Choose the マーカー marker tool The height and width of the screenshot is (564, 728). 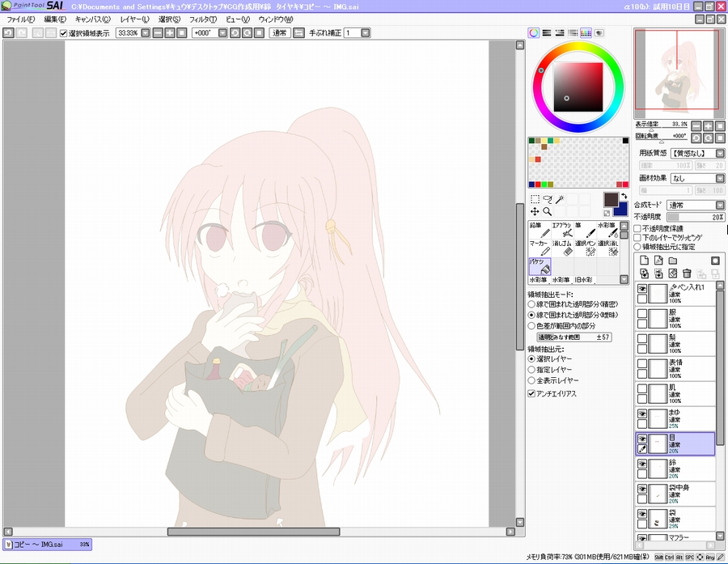(x=540, y=248)
